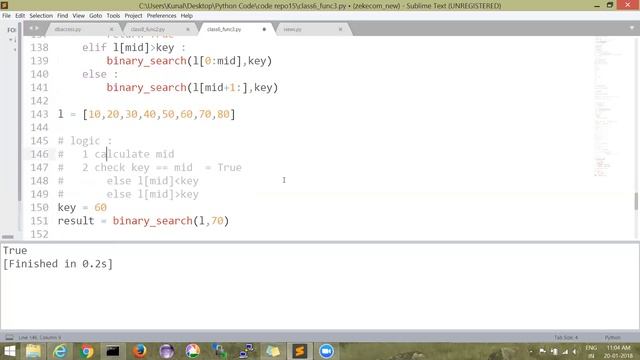Open the Zoom taskbar icon

pyautogui.click(x=326, y=351)
